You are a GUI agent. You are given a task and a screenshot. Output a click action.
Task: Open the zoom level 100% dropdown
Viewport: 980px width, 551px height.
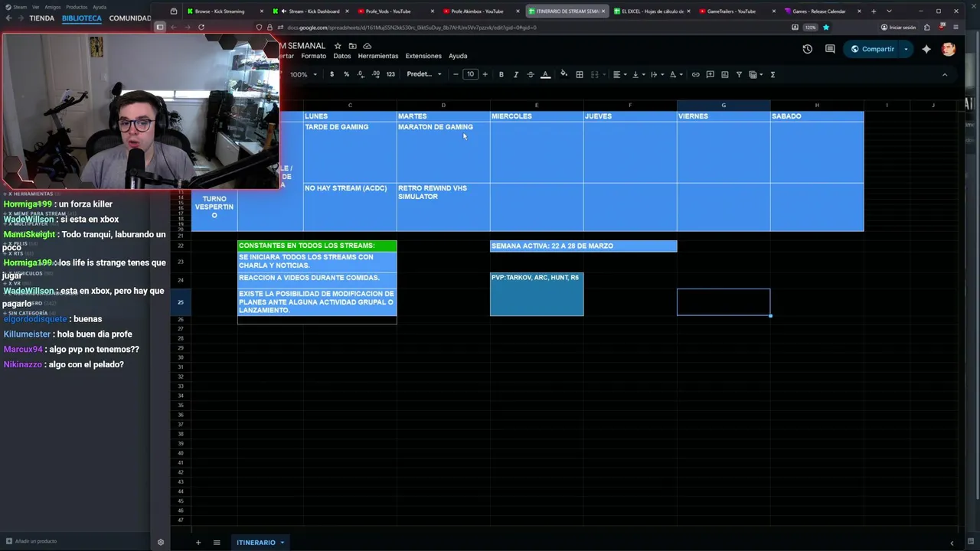[x=303, y=74]
